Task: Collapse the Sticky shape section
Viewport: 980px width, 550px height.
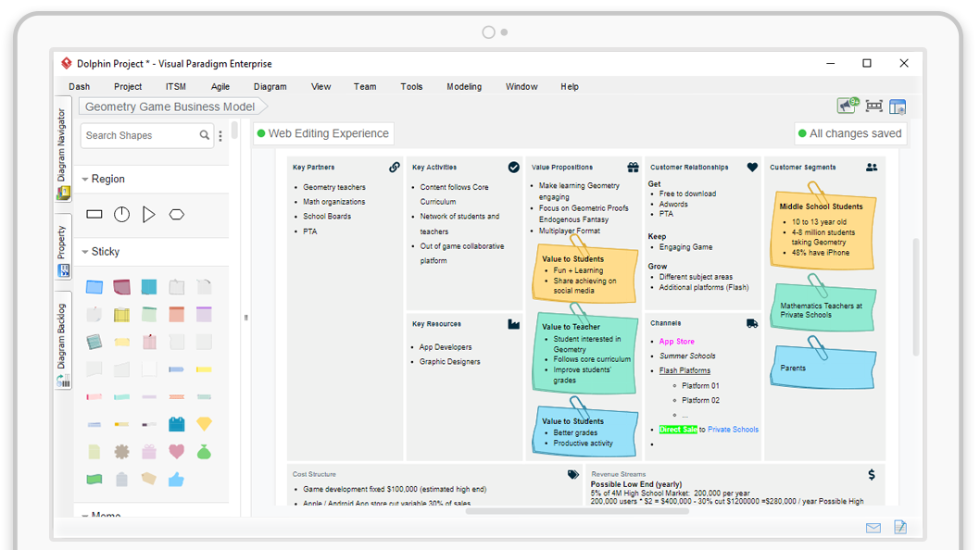Action: click(85, 252)
